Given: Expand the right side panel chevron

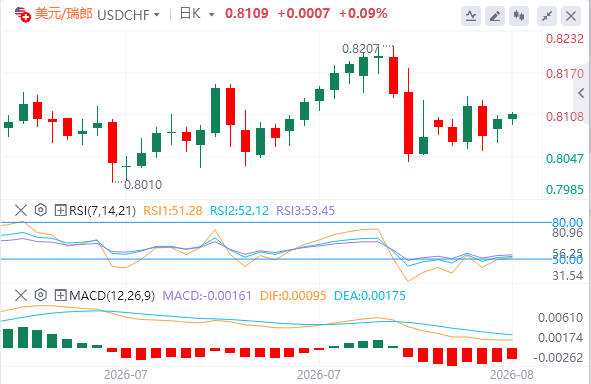Looking at the screenshot, I should click(x=581, y=93).
